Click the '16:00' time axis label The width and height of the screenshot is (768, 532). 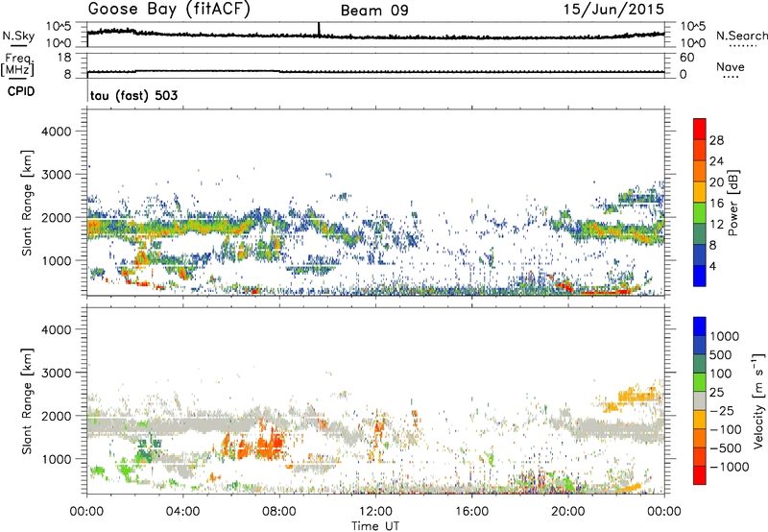point(471,512)
